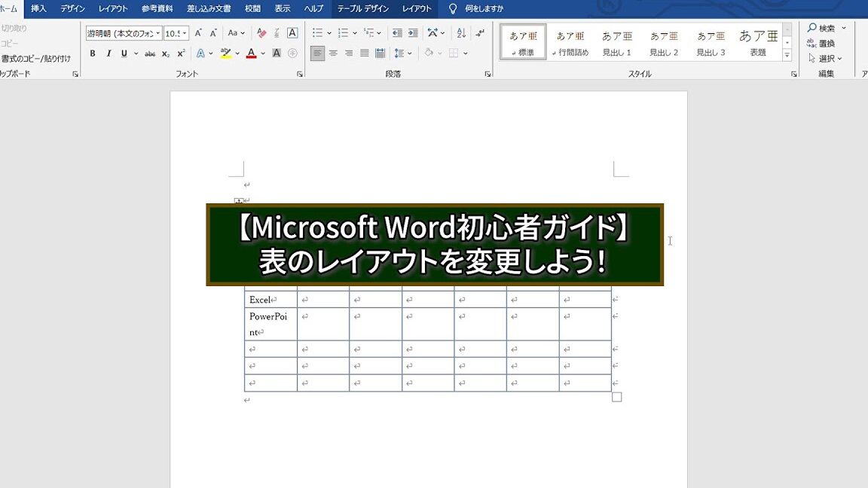Open the 参考資料 tab
Image resolution: width=868 pixels, height=488 pixels.
tap(157, 9)
